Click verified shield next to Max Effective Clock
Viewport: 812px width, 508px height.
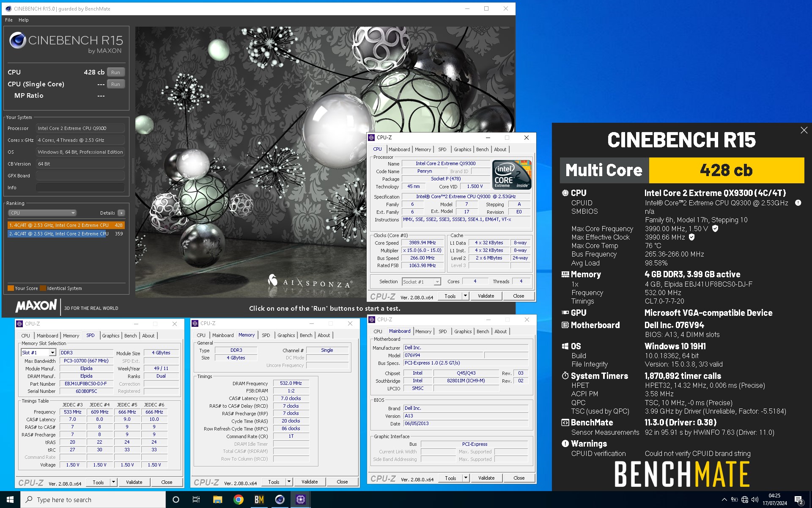click(x=692, y=237)
